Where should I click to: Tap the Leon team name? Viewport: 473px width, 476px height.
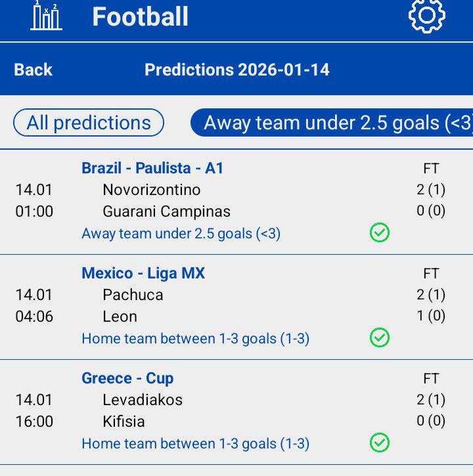pyautogui.click(x=120, y=316)
